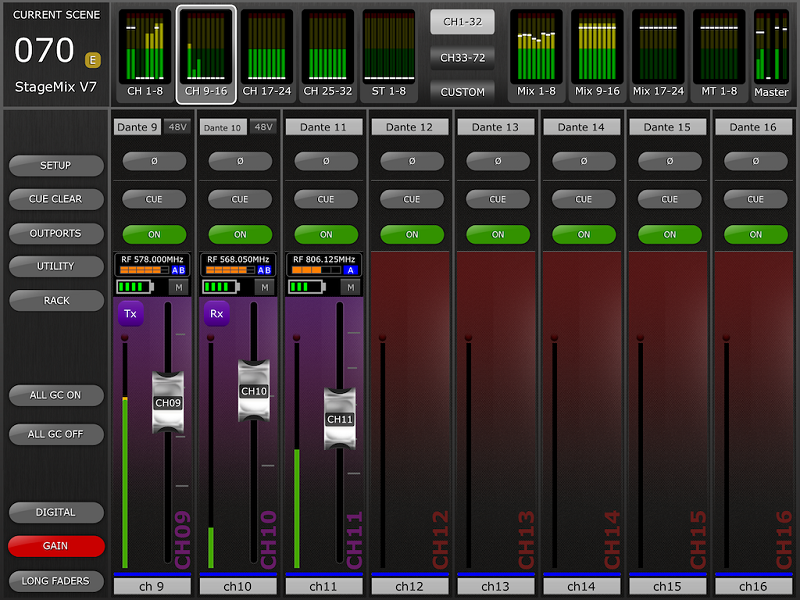
Task: Select the Dante 13 patch label
Action: coord(495,127)
